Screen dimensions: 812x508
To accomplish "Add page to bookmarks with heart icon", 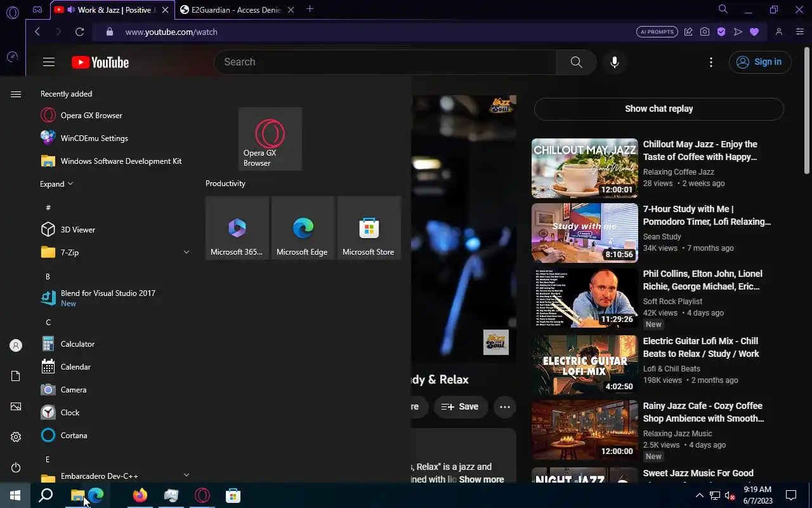I will [754, 32].
